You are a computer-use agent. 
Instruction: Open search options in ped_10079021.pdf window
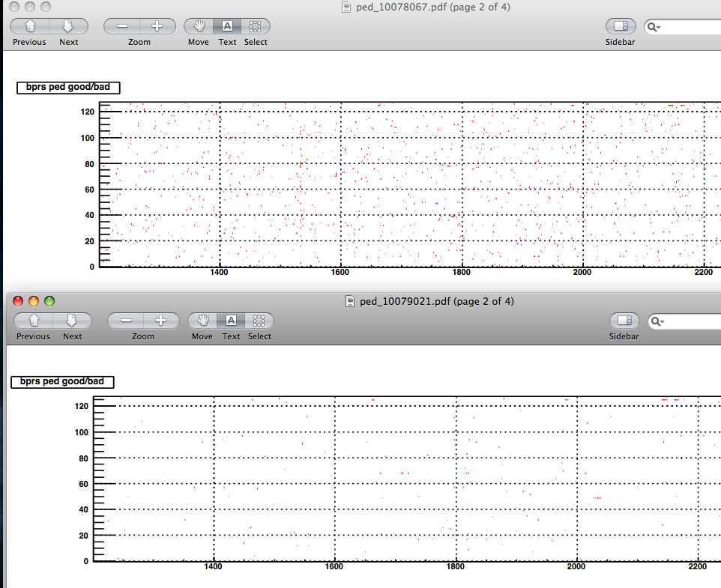click(657, 321)
